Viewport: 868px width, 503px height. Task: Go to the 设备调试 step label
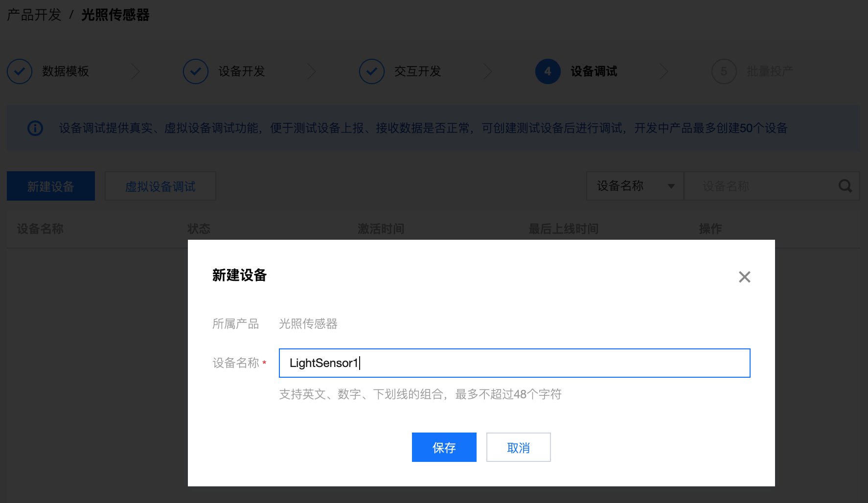(594, 71)
